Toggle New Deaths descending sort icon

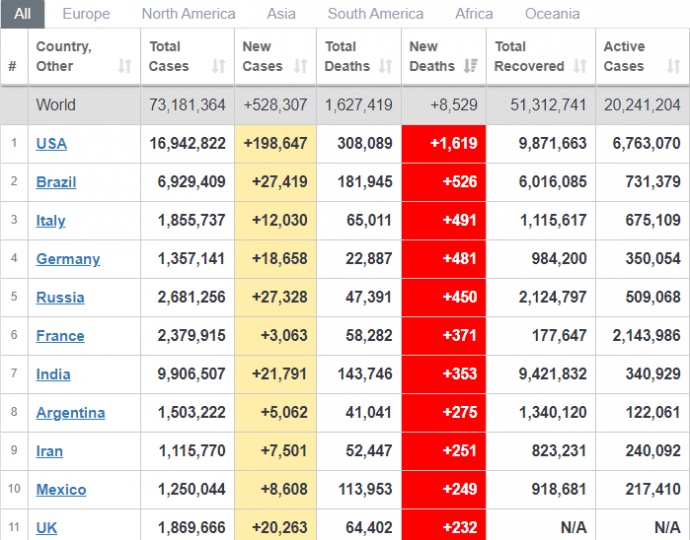click(x=471, y=66)
